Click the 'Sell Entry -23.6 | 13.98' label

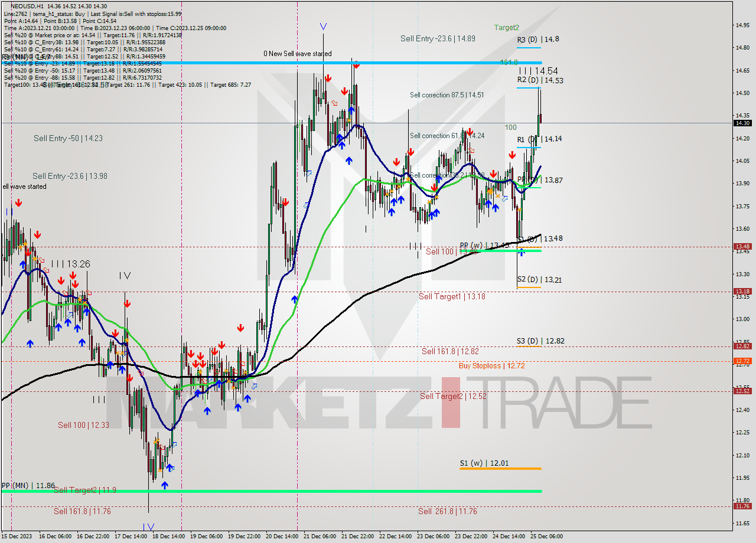click(70, 176)
